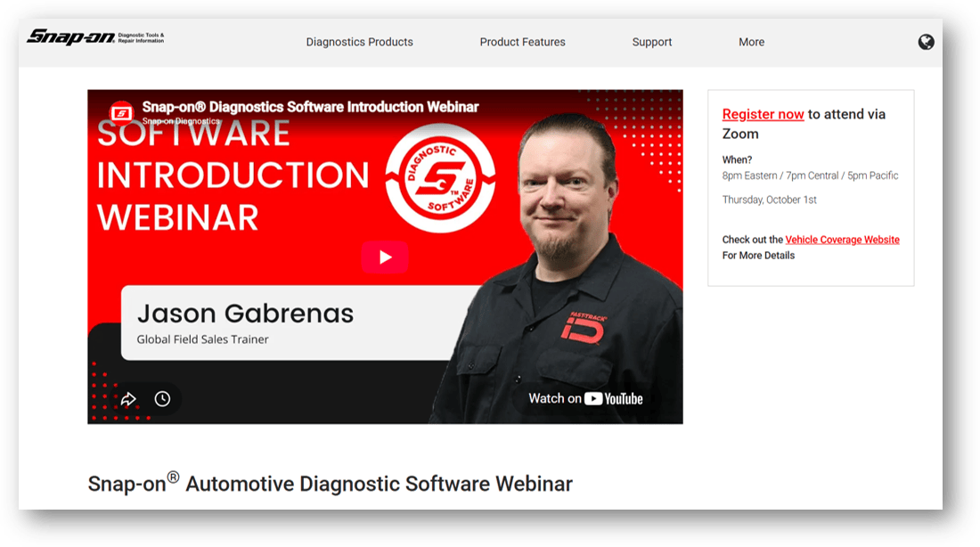Play the webinar video with the red play button

pyautogui.click(x=385, y=257)
